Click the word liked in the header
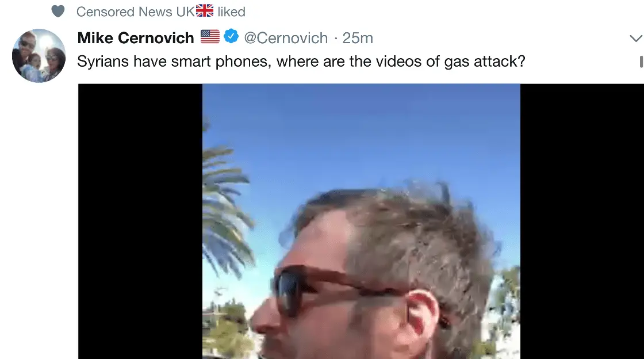The height and width of the screenshot is (359, 644). pyautogui.click(x=231, y=12)
